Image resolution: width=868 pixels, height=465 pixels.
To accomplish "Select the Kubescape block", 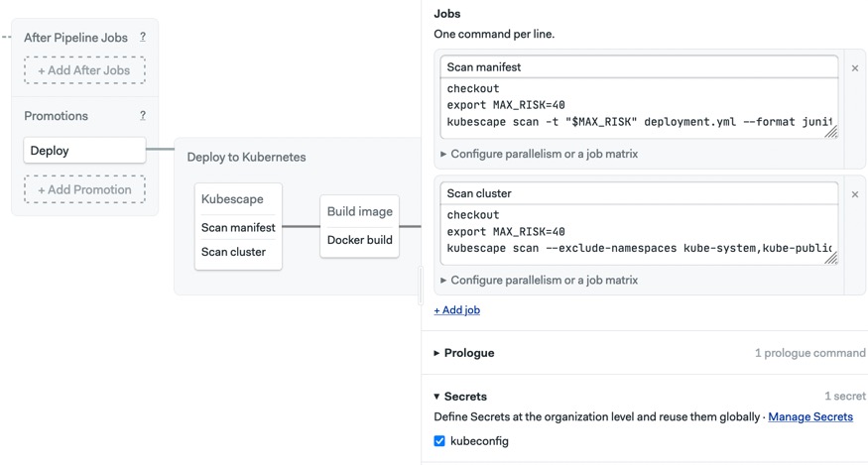I will [232, 199].
